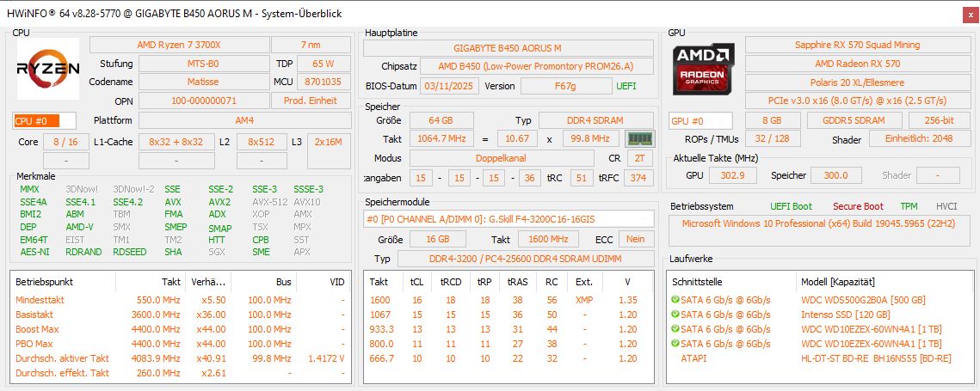980x391 pixels.
Task: Click the Polaris 20 XL/Ellesmere field
Action: pos(857,82)
